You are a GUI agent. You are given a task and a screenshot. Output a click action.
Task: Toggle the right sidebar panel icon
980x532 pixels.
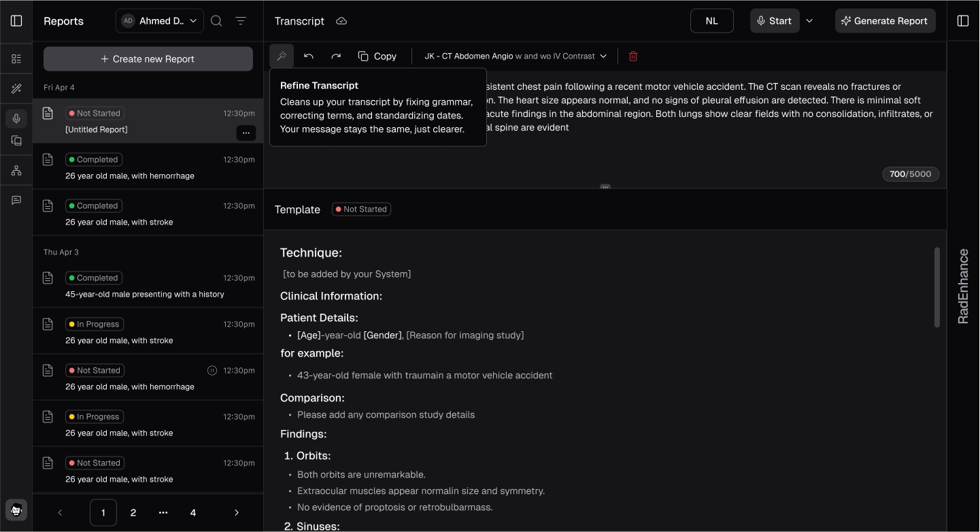(963, 21)
